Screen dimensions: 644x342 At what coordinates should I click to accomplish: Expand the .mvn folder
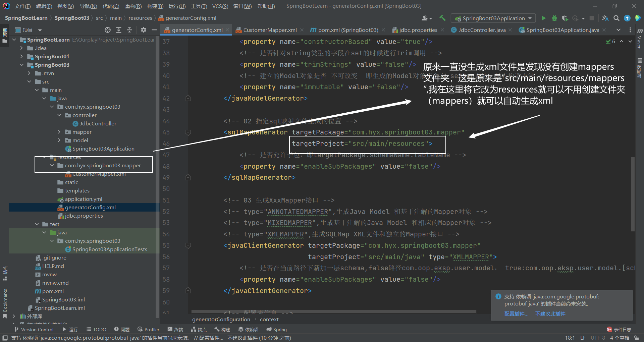tap(29, 73)
